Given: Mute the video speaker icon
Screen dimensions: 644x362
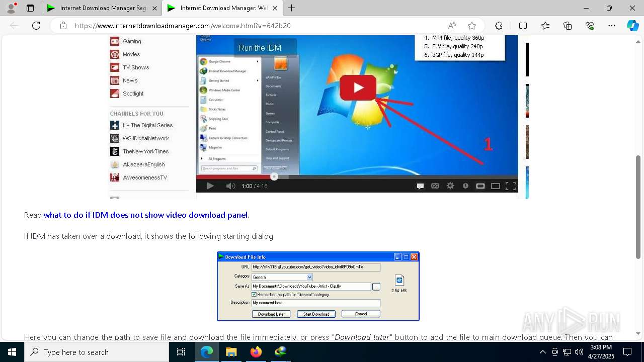Looking at the screenshot, I should pos(230,186).
